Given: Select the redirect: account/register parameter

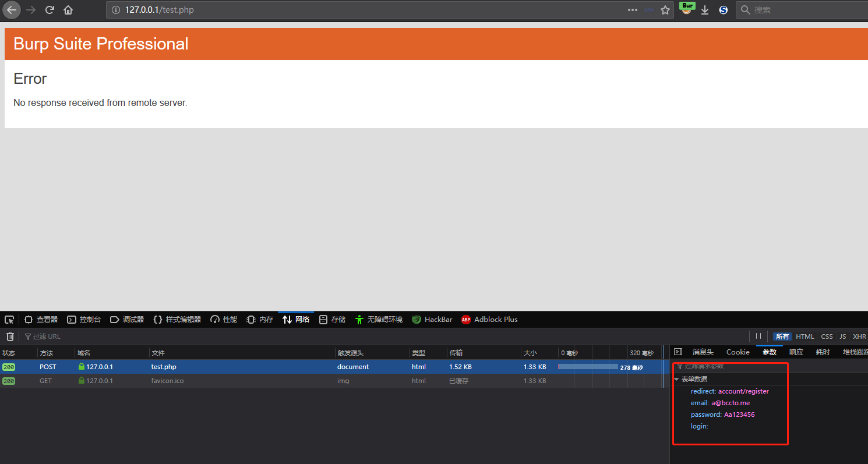Looking at the screenshot, I should point(729,391).
